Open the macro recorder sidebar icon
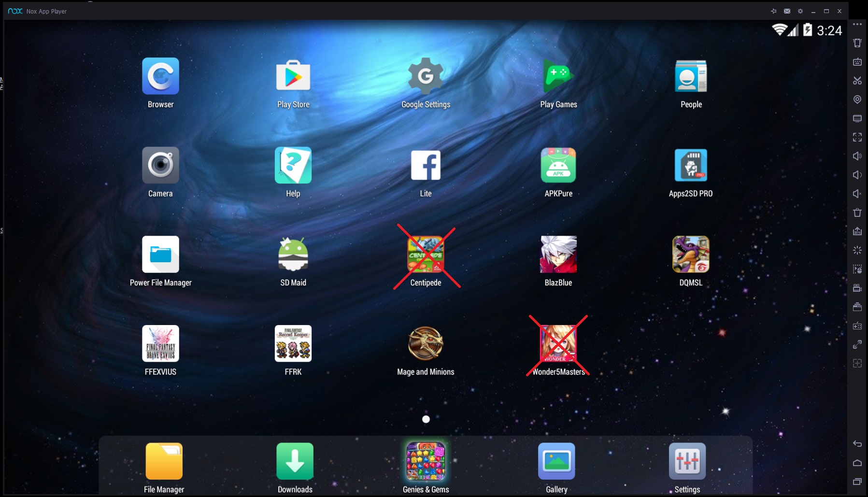 857,269
